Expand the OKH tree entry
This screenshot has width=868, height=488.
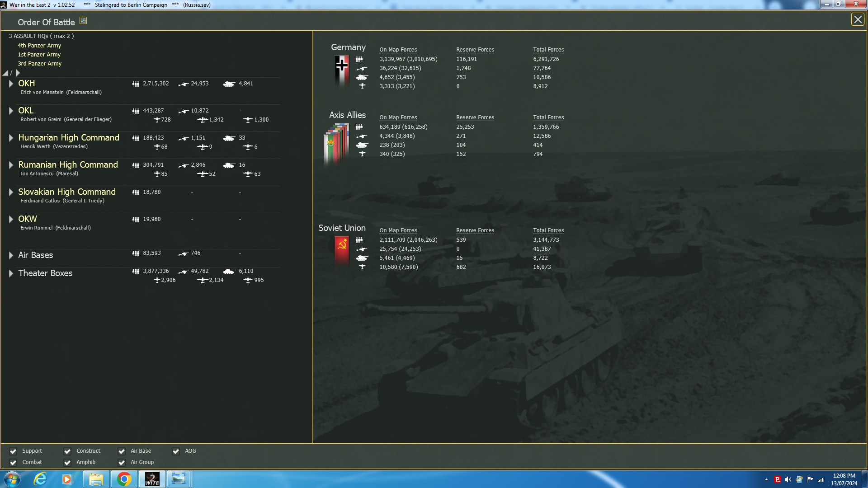point(11,84)
